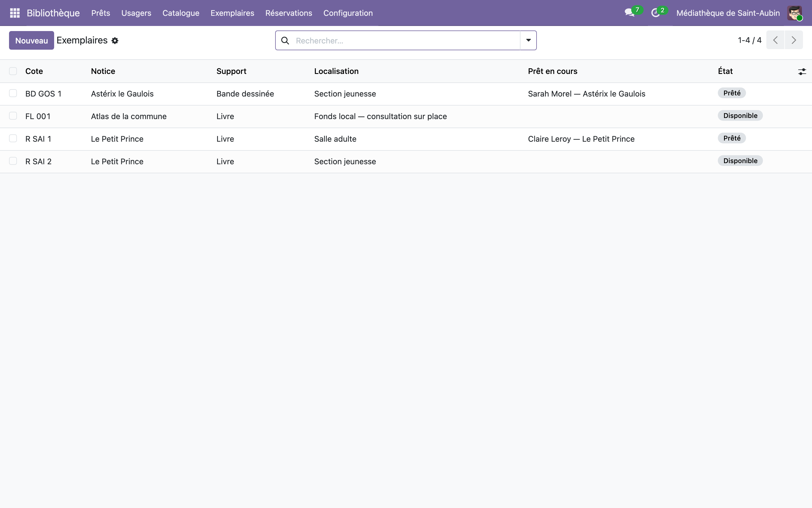Check the BD GOS 1 row checkbox
The image size is (812, 508).
[13, 93]
